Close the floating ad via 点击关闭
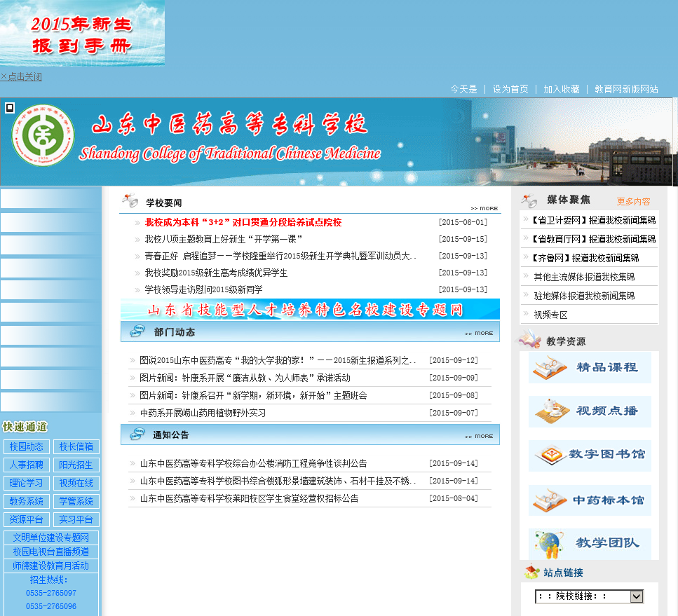678x616 pixels. point(21,77)
